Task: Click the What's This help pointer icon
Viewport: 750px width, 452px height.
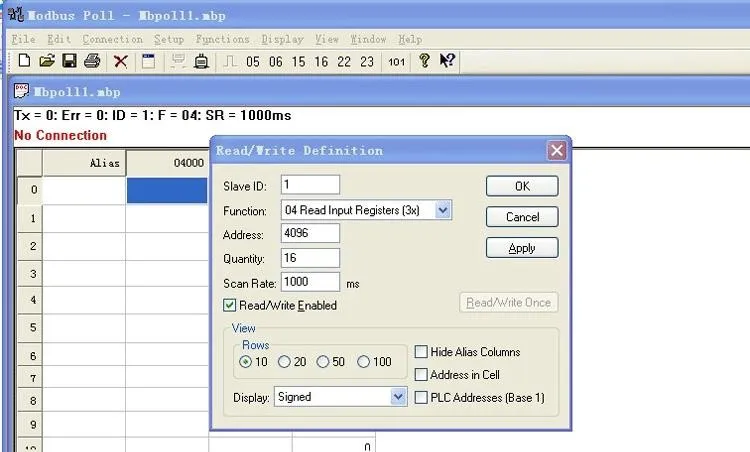Action: [447, 61]
